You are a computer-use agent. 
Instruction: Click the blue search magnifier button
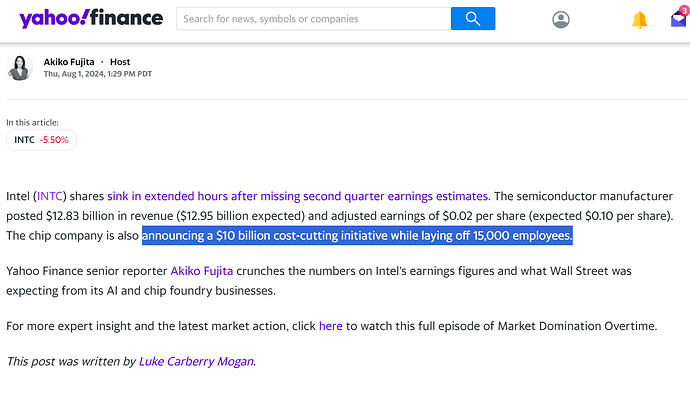(x=473, y=18)
